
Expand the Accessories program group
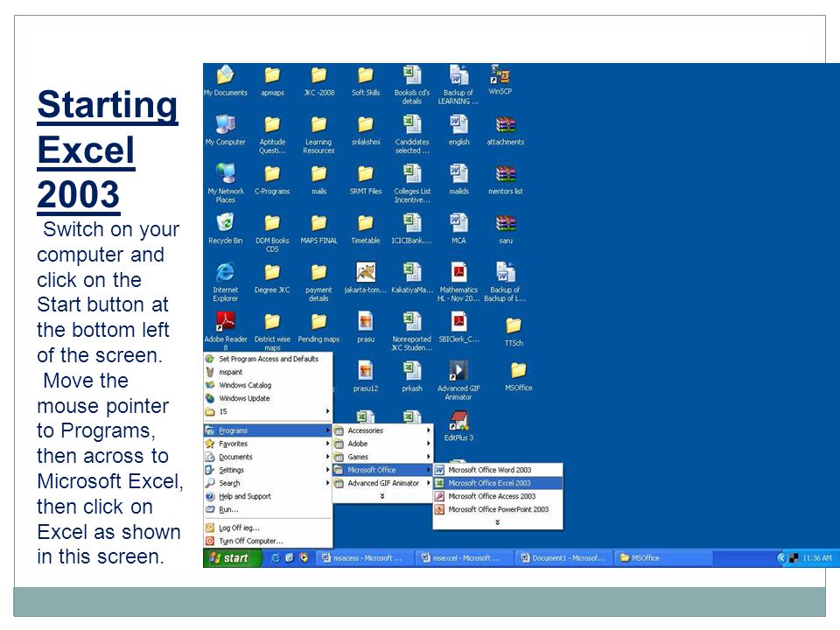(x=382, y=430)
